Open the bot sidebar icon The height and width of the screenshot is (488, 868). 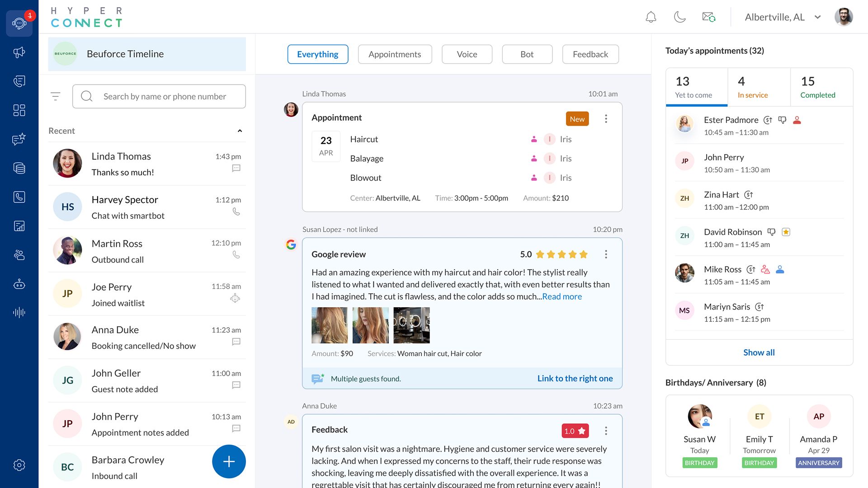coord(19,284)
